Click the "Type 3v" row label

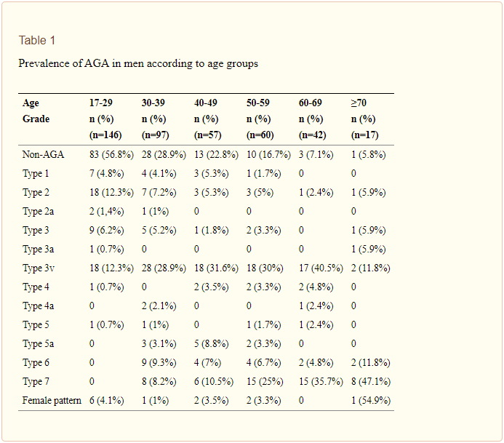[39, 268]
